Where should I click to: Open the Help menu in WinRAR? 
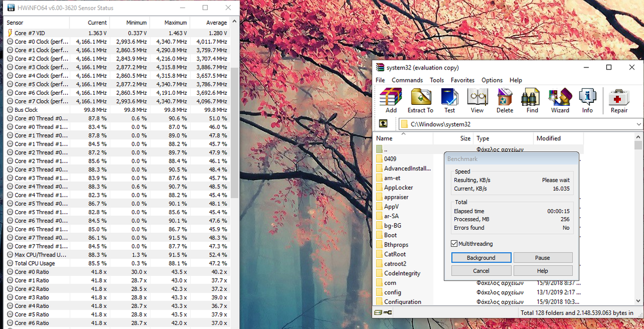516,80
